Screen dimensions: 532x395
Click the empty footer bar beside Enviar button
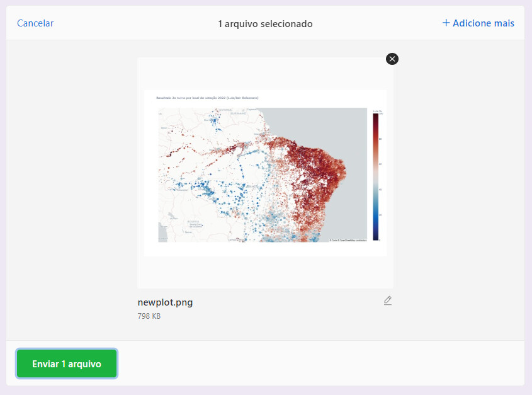pos(319,363)
